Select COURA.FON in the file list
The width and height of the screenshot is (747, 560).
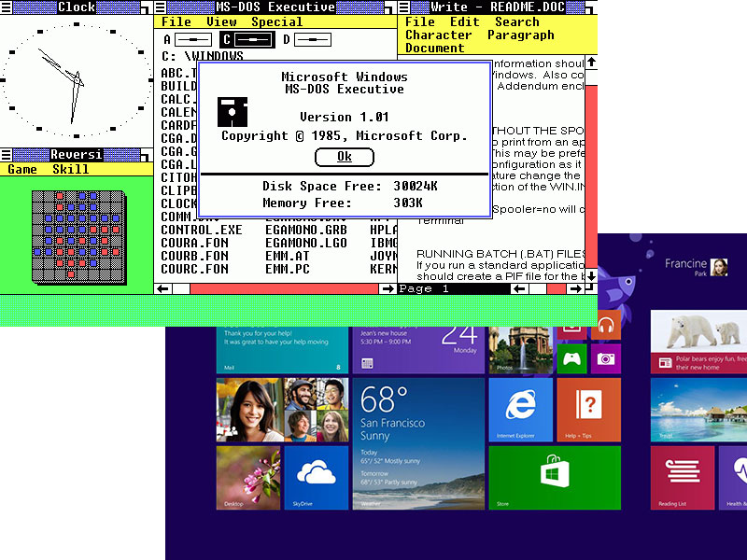[x=194, y=243]
